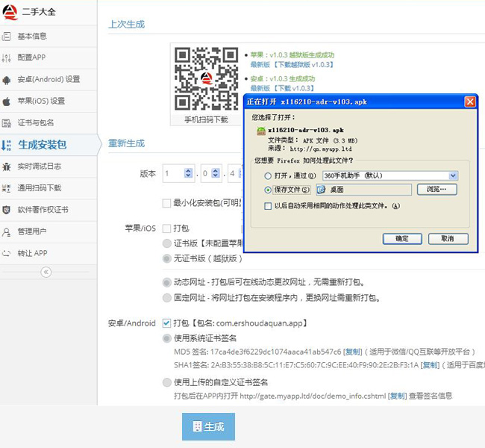Screen dimensions: 485x448
Task: Open 苹果(iOS) 设置 menu item
Action: (x=48, y=102)
